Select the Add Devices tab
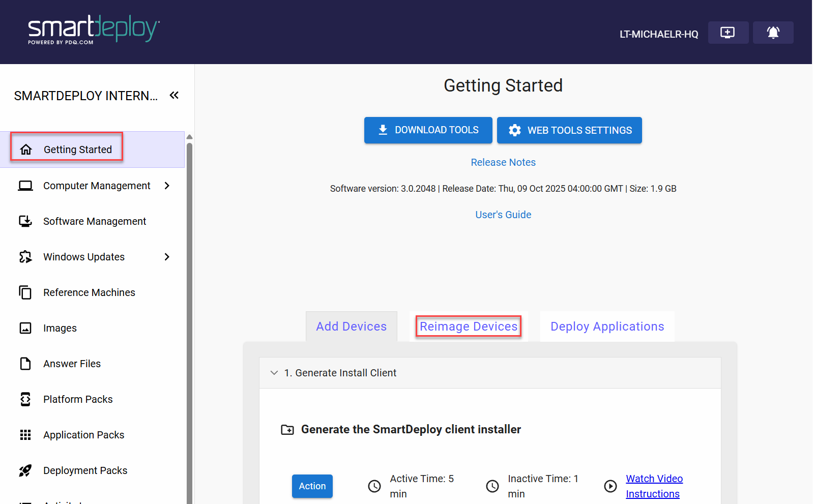This screenshot has width=813, height=504. pyautogui.click(x=351, y=327)
